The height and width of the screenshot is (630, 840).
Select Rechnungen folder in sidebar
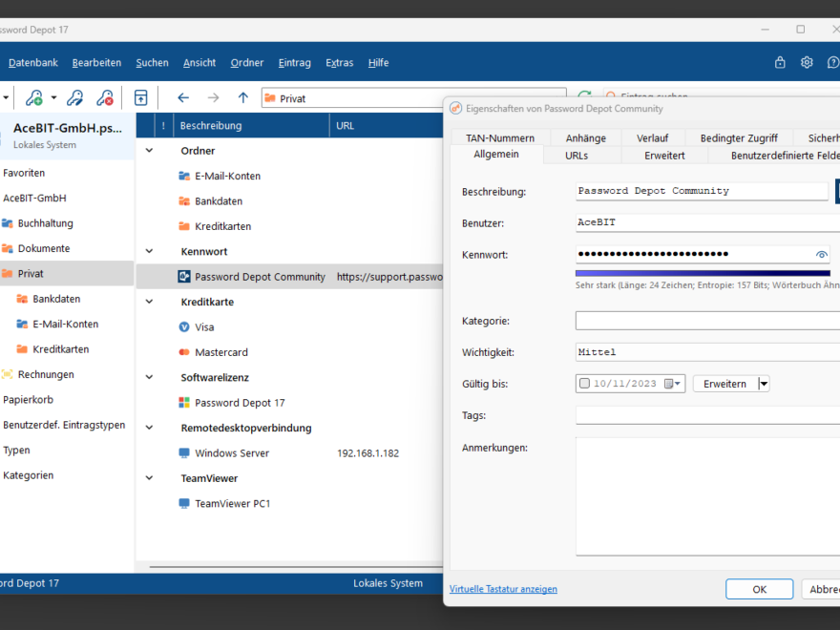tap(46, 374)
